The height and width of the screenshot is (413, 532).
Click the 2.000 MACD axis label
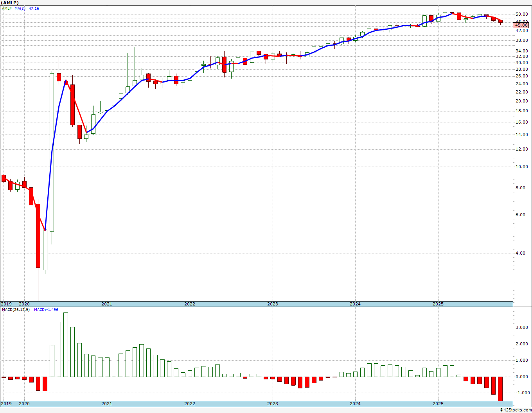(x=523, y=344)
